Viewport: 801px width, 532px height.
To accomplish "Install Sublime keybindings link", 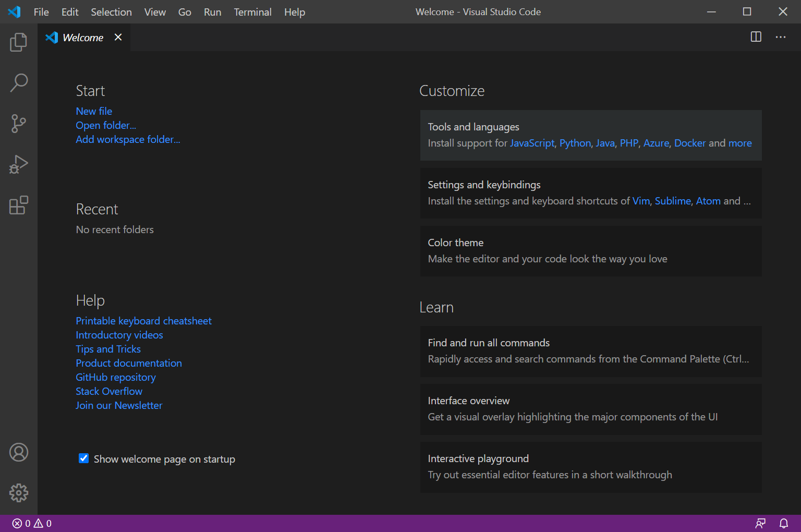I will click(673, 201).
